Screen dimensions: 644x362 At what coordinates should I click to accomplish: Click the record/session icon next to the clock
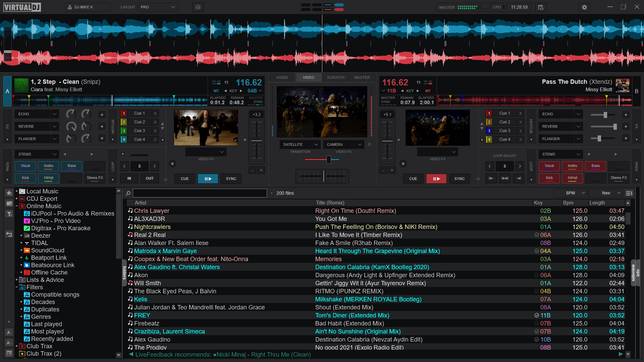(540, 7)
